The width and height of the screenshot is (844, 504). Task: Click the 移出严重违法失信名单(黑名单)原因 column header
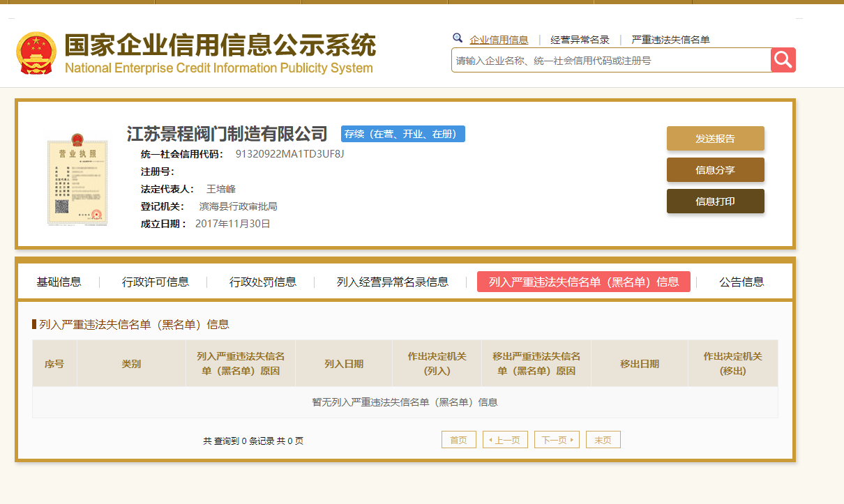[x=536, y=363]
